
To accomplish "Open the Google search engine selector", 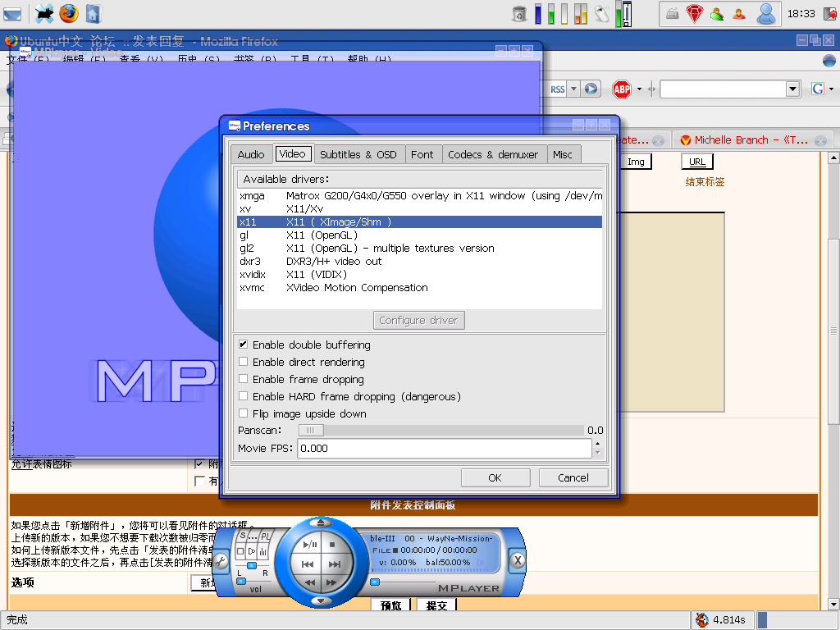I will [822, 89].
